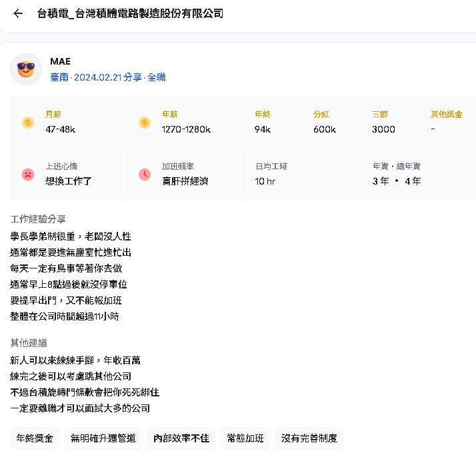Click the 上班心情 label
Viewport: 476px width, 455px height.
click(61, 167)
